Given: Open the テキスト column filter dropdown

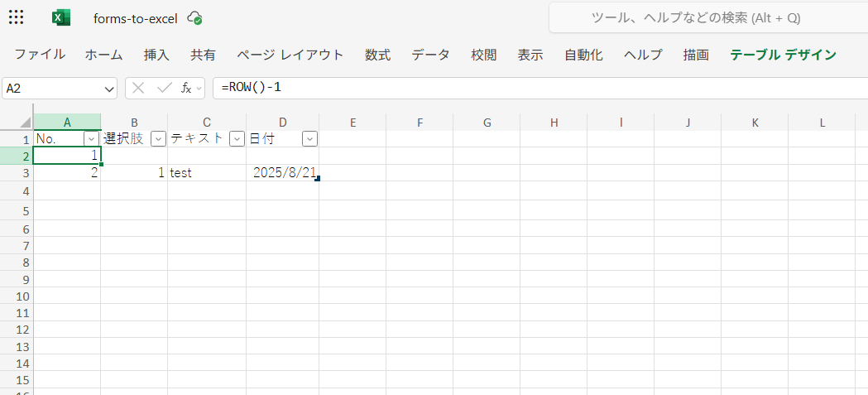Looking at the screenshot, I should tap(237, 139).
